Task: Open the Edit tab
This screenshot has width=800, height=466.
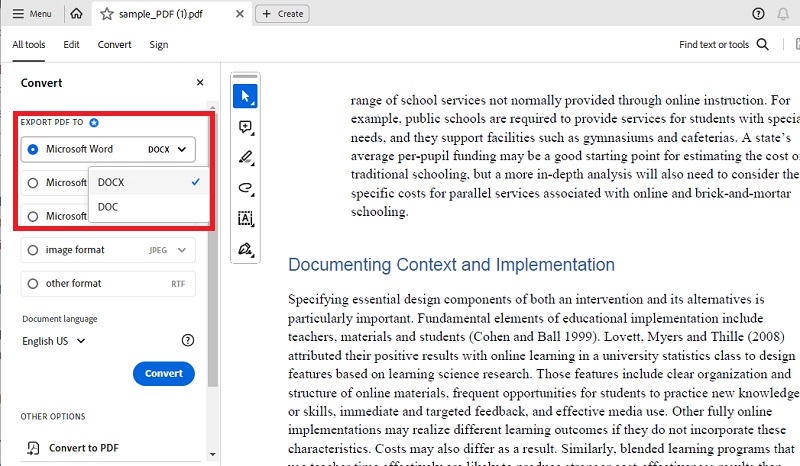Action: point(71,44)
